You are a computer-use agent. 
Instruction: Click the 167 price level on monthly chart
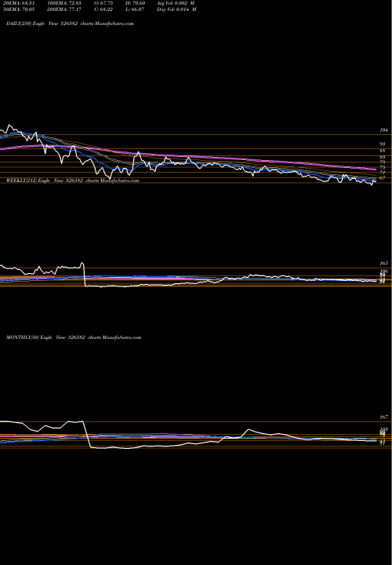(383, 417)
